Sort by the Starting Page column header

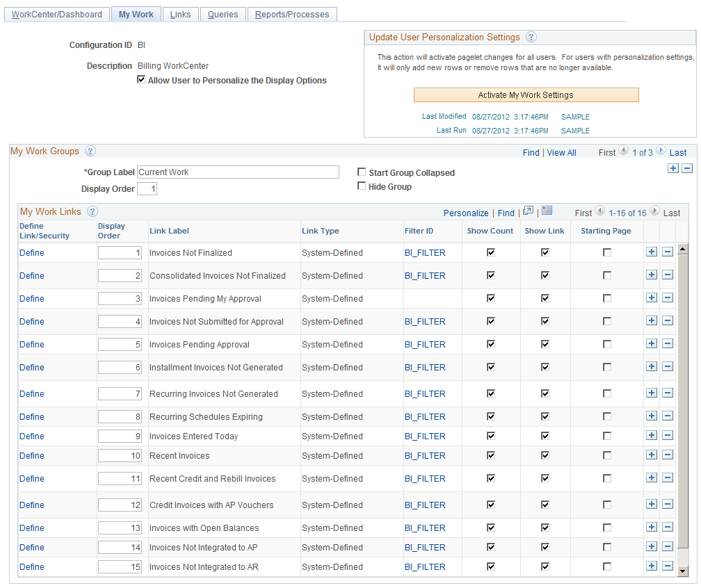pyautogui.click(x=606, y=231)
